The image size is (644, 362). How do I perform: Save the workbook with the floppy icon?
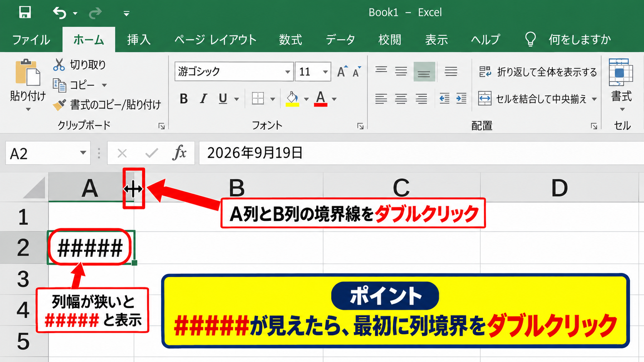click(x=25, y=12)
